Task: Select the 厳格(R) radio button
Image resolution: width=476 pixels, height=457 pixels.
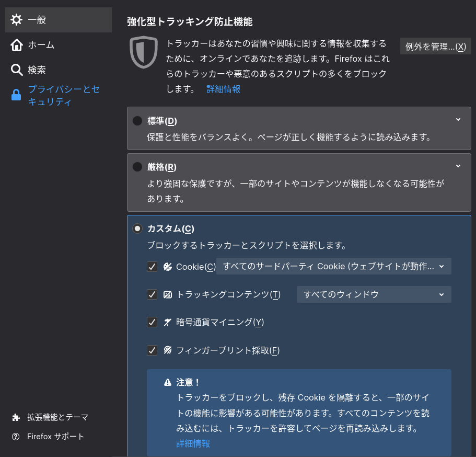Action: click(137, 167)
